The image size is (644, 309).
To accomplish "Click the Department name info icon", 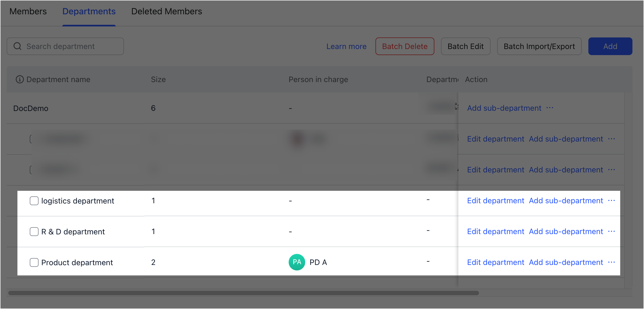I will pyautogui.click(x=20, y=80).
